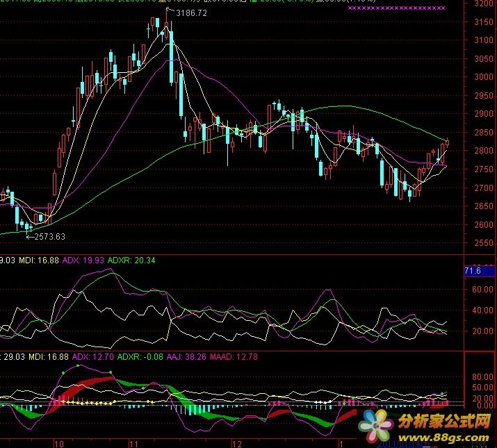Click the MAAD: 12.78 indicator value
Screen dimensions: 497x448
234,357
